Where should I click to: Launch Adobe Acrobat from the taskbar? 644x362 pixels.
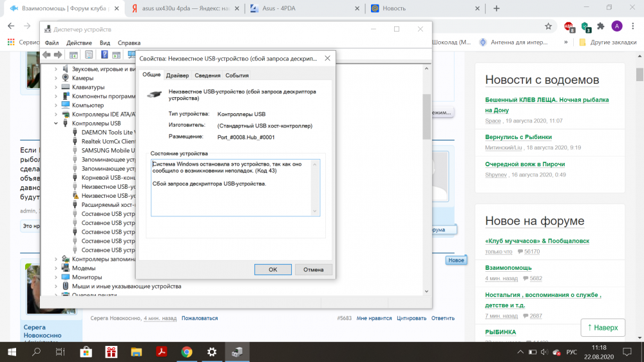[x=162, y=352]
